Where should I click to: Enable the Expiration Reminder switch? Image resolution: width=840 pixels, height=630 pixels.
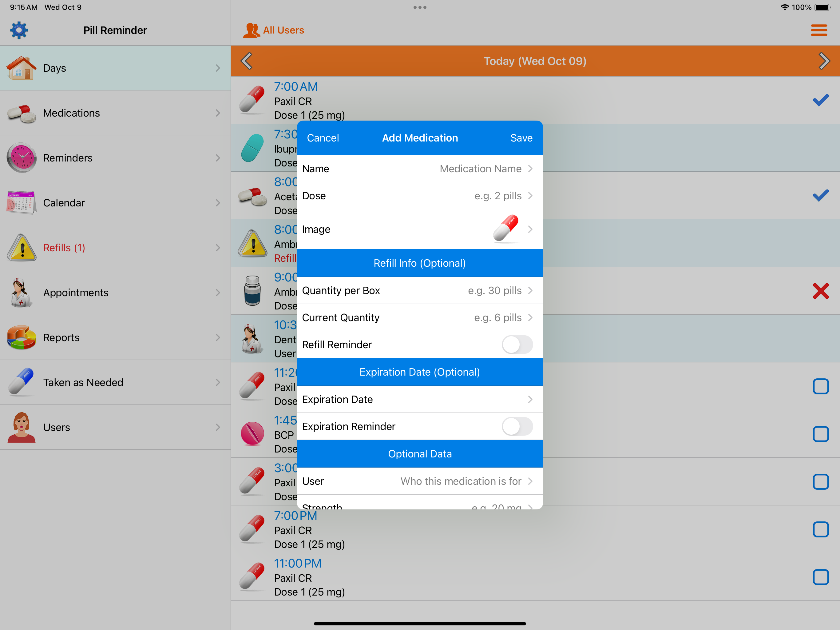[x=517, y=426]
